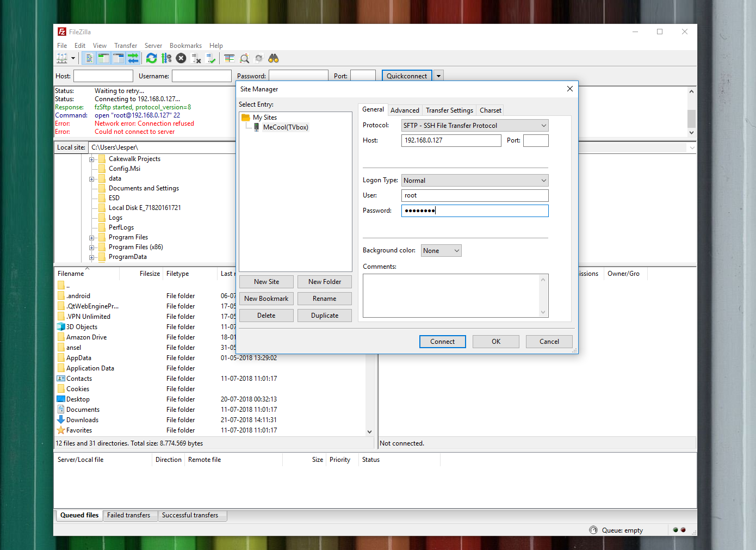Open the Transfer menu
This screenshot has width=756, height=550.
point(126,46)
